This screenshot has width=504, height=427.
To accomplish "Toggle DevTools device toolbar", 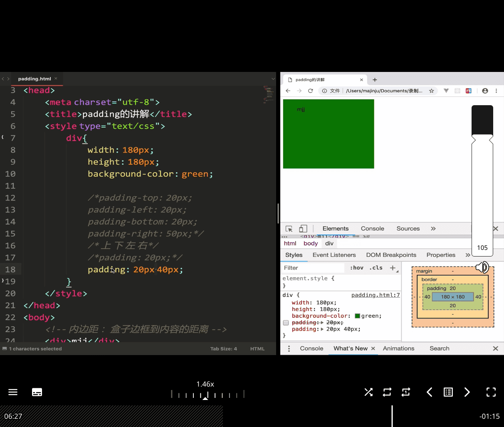I will click(303, 229).
